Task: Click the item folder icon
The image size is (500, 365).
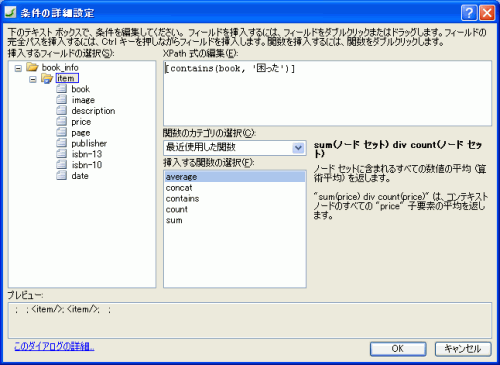Action: [47, 78]
